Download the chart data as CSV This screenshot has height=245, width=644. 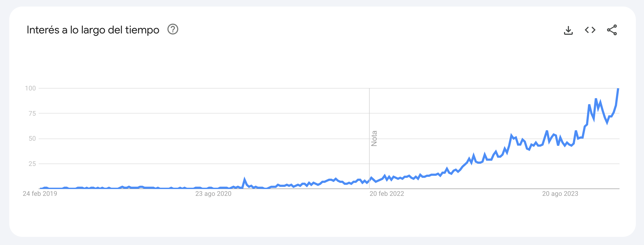[x=568, y=30]
